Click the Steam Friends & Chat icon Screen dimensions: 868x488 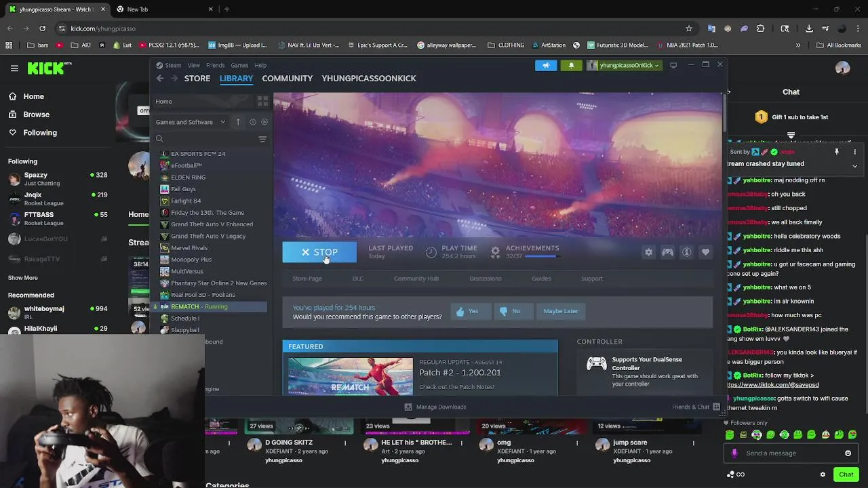tap(716, 407)
